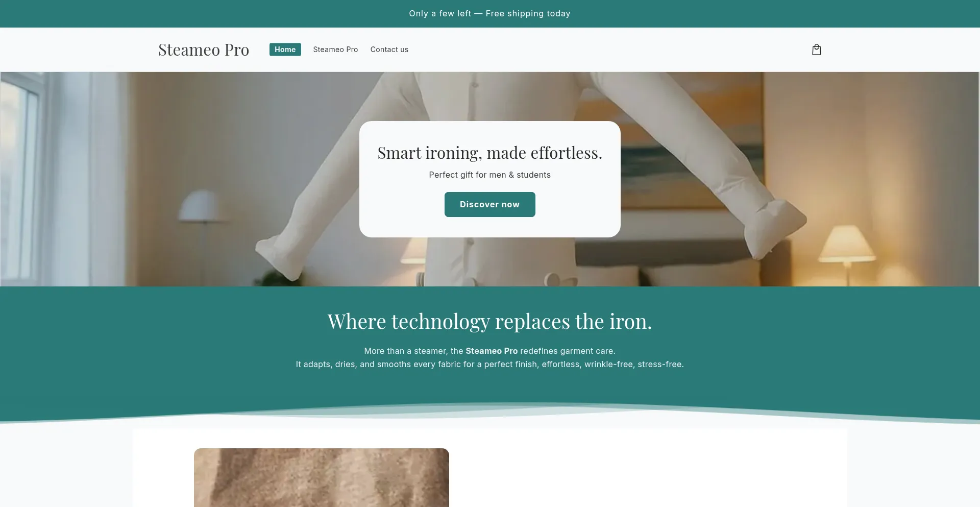Click the free shipping announcement bar text
The image size is (980, 507).
489,14
